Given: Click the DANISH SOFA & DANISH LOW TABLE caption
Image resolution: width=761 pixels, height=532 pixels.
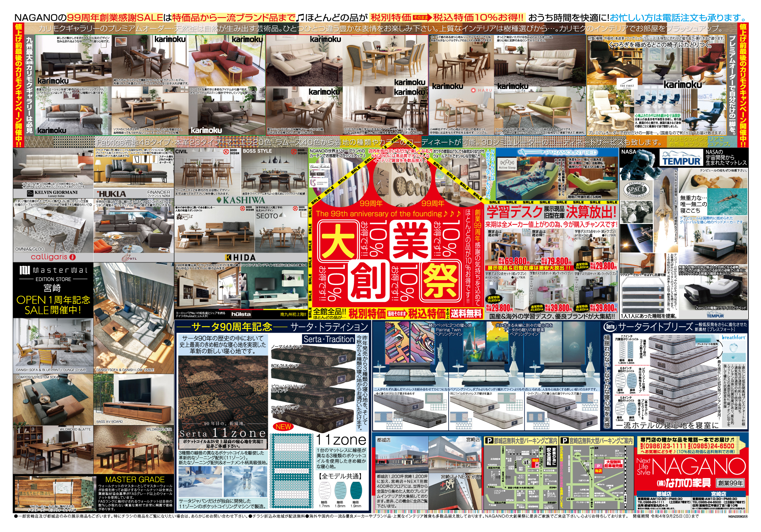Looking at the screenshot, I should pos(125,370).
